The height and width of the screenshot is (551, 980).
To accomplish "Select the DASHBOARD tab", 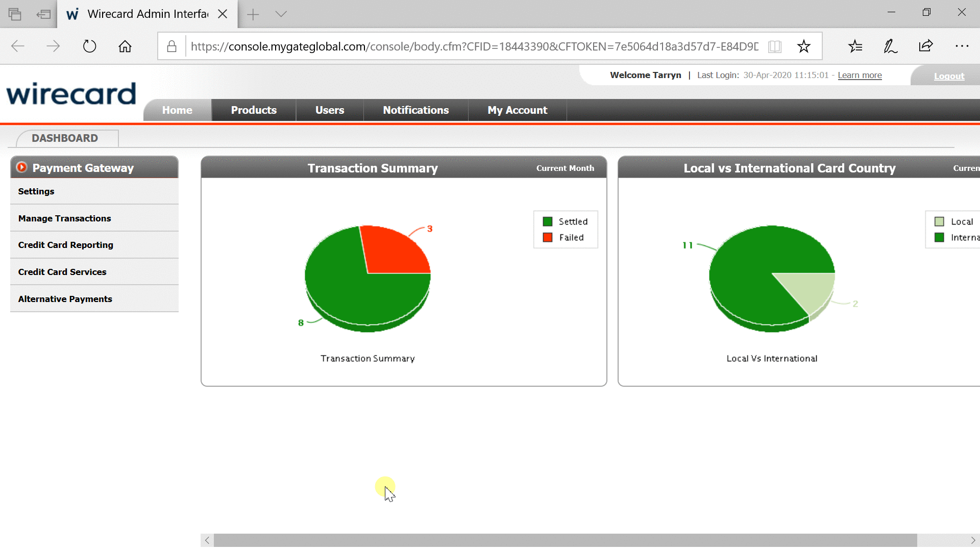I will 65,138.
